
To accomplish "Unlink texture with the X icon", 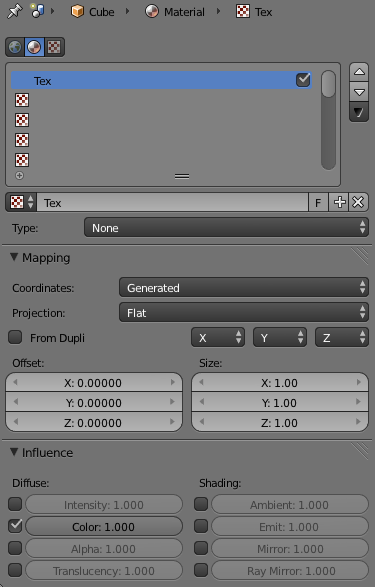I will 358,203.
